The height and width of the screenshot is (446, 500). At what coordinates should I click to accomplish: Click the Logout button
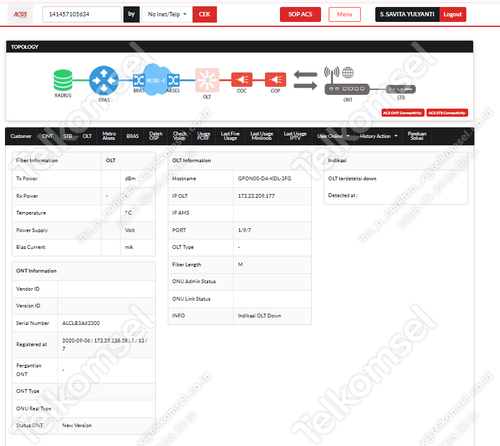pos(453,14)
